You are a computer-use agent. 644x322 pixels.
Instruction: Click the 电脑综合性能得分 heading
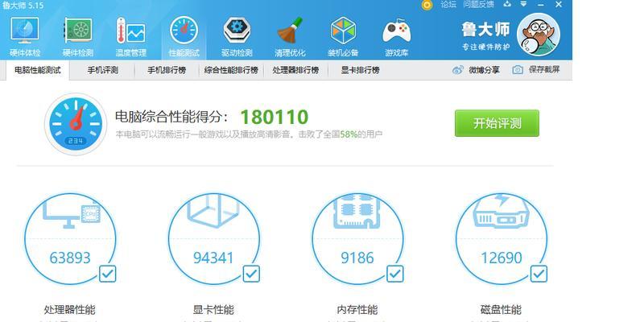coord(171,117)
